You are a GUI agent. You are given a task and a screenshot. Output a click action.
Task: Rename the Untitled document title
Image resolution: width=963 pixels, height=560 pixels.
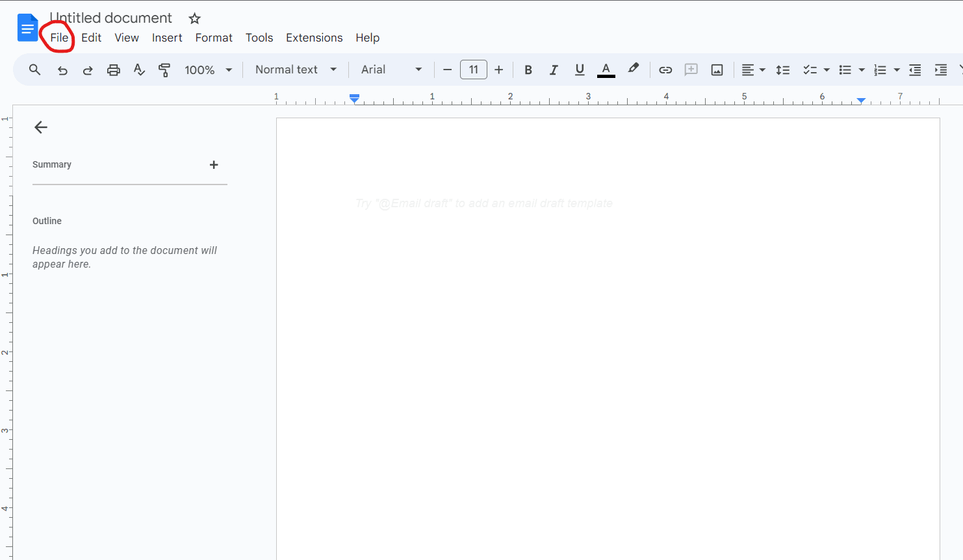click(x=111, y=18)
